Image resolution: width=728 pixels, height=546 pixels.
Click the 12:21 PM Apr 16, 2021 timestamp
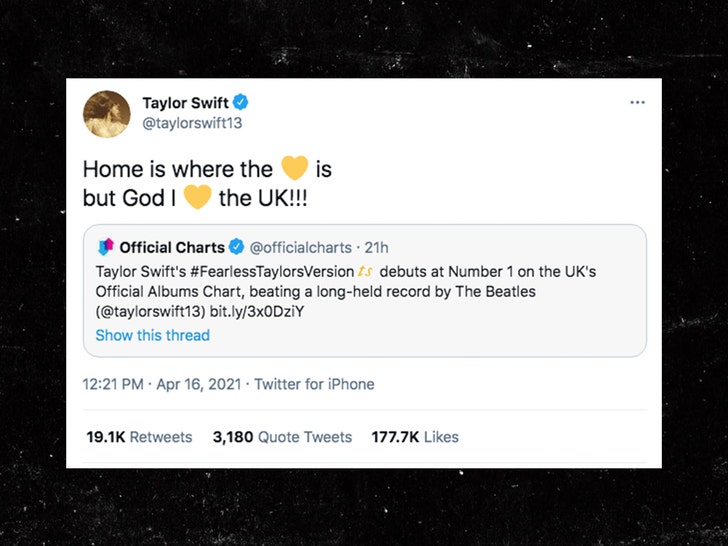162,384
